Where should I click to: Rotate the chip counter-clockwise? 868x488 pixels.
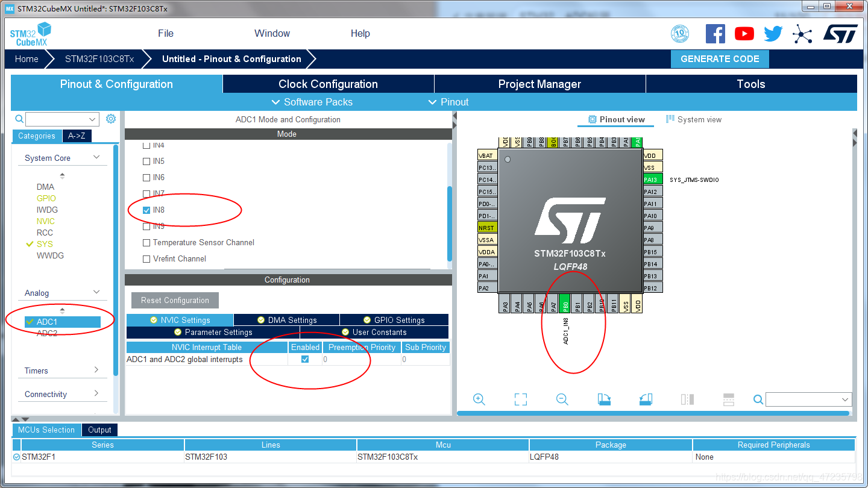[646, 399]
